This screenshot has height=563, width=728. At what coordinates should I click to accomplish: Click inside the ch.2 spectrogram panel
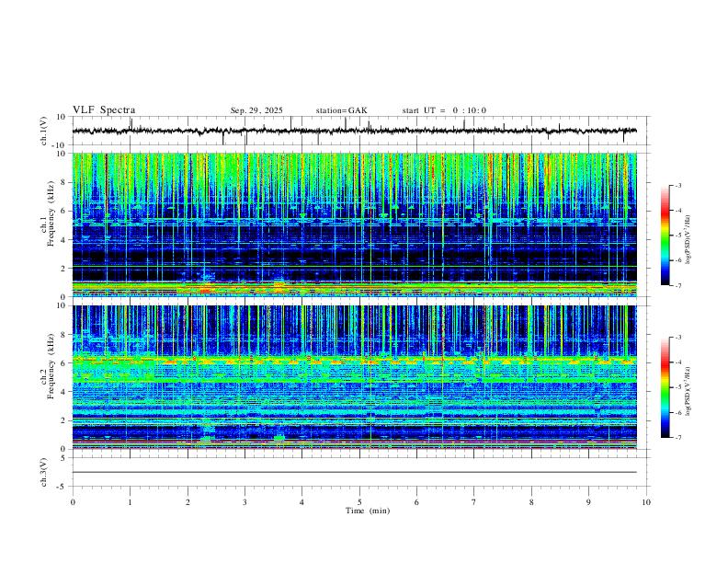pos(354,377)
